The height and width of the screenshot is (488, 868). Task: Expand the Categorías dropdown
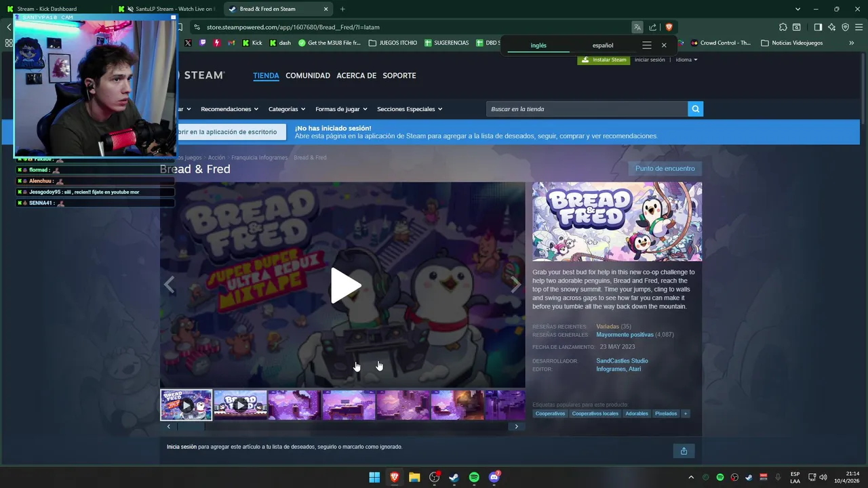pyautogui.click(x=287, y=109)
